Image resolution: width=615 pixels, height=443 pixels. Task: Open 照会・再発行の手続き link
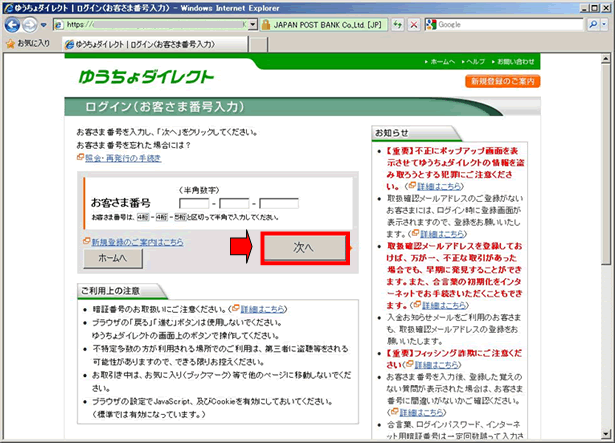(x=123, y=158)
